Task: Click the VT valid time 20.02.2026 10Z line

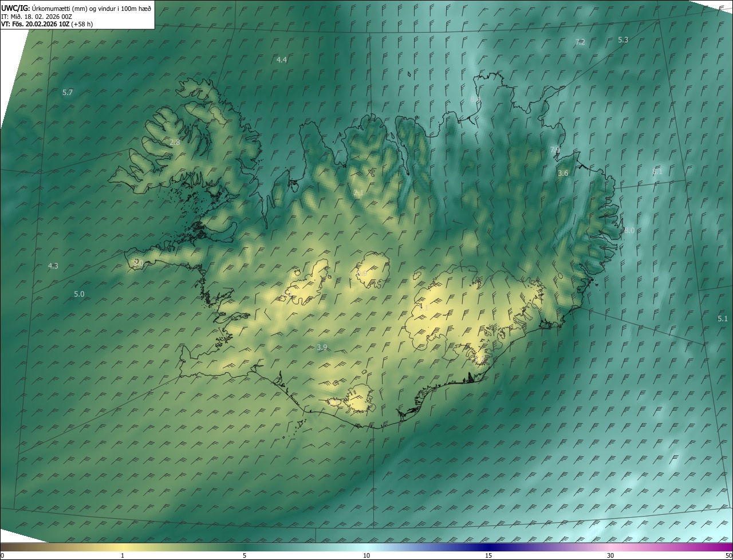Action: pyautogui.click(x=47, y=24)
